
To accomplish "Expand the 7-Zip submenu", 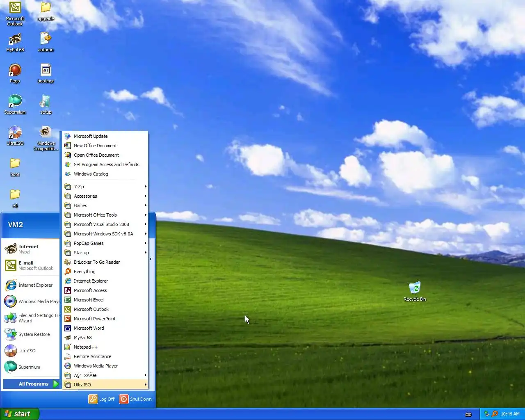I will [x=105, y=187].
